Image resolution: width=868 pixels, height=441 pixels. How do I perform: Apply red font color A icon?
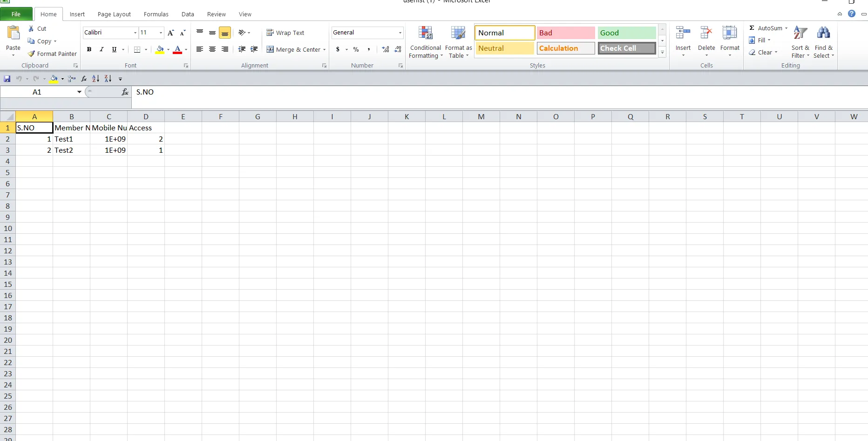[x=177, y=49]
